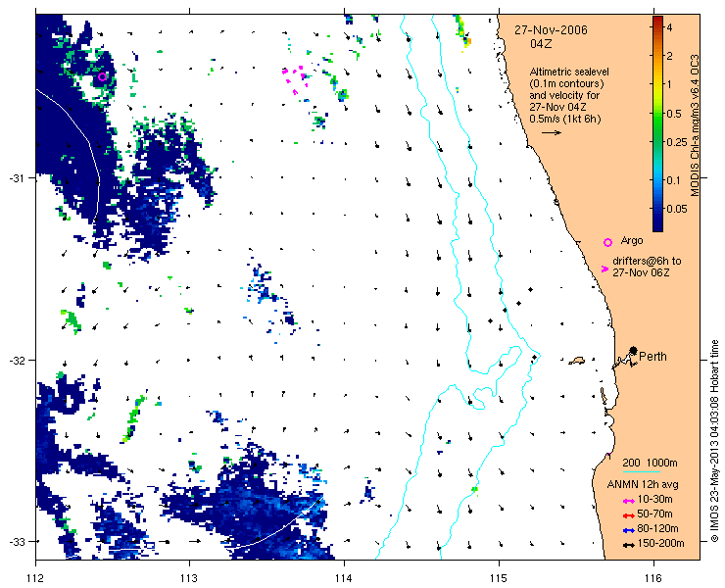Screen dimensions: 725x588
Task: Click the magenta Argo float circle on the map
Action: pyautogui.click(x=103, y=76)
